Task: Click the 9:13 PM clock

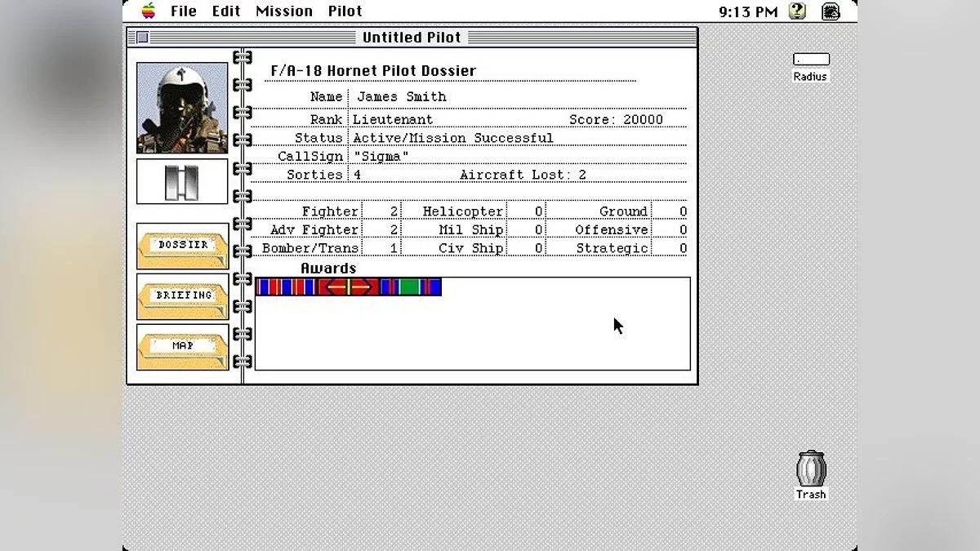Action: 748,11
